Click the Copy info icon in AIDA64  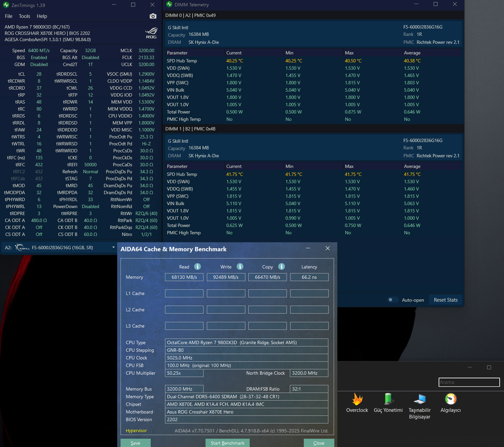[282, 266]
